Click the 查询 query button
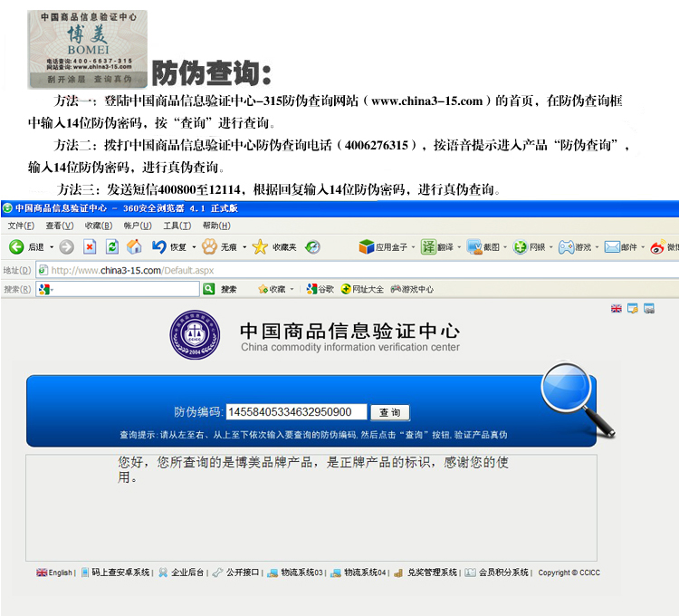679x616 pixels. pyautogui.click(x=389, y=412)
